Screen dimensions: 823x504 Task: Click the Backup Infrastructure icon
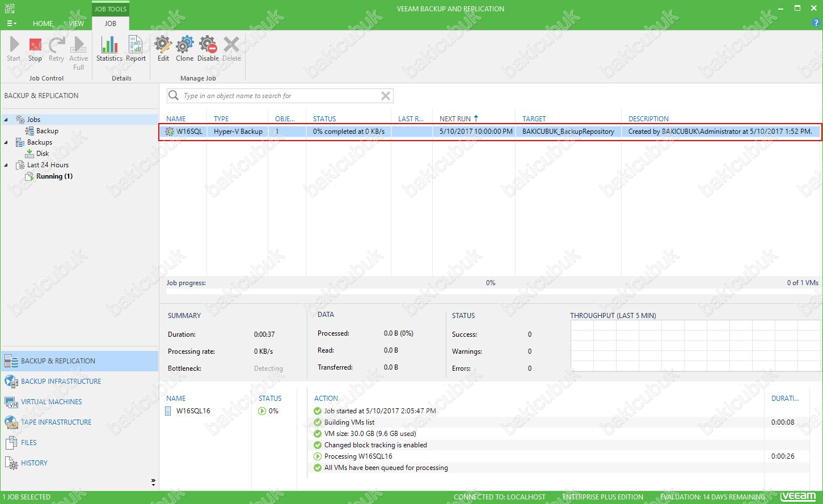(11, 382)
